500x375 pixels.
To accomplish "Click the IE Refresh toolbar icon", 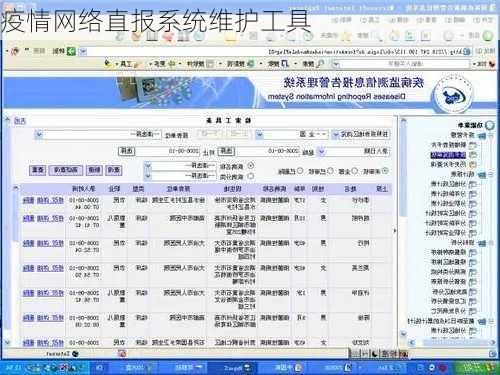I will click(410, 35).
